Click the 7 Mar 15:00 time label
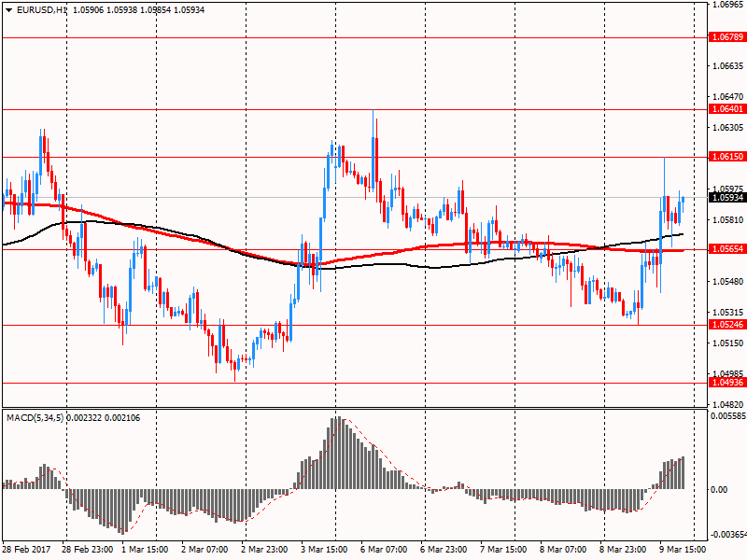Screen dimensions: 747x560 (x=503, y=549)
